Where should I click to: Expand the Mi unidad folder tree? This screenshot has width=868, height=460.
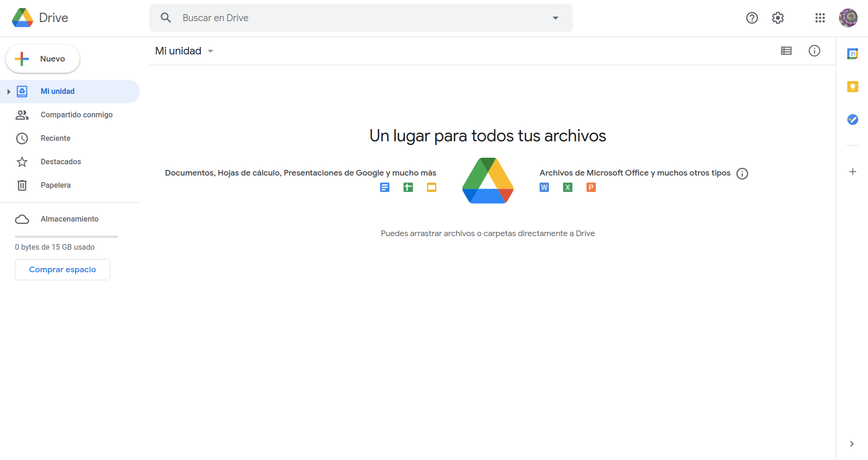pos(8,92)
